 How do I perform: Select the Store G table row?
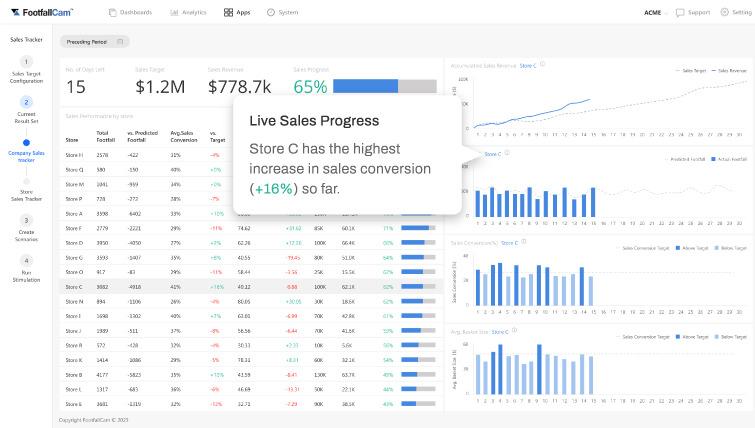tap(251, 258)
